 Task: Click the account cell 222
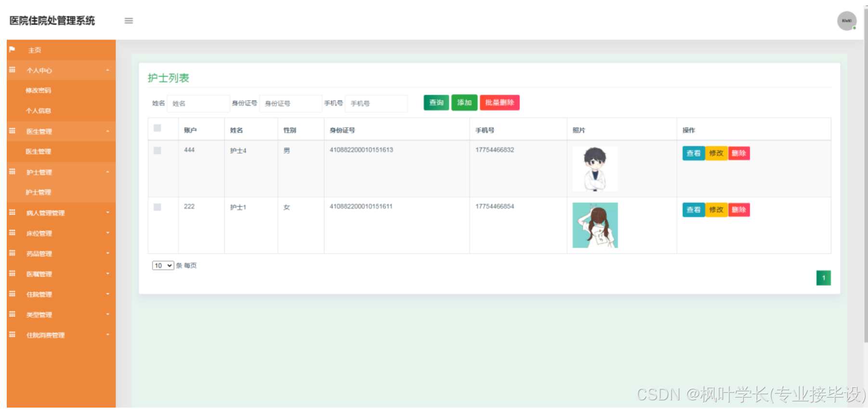coord(189,206)
